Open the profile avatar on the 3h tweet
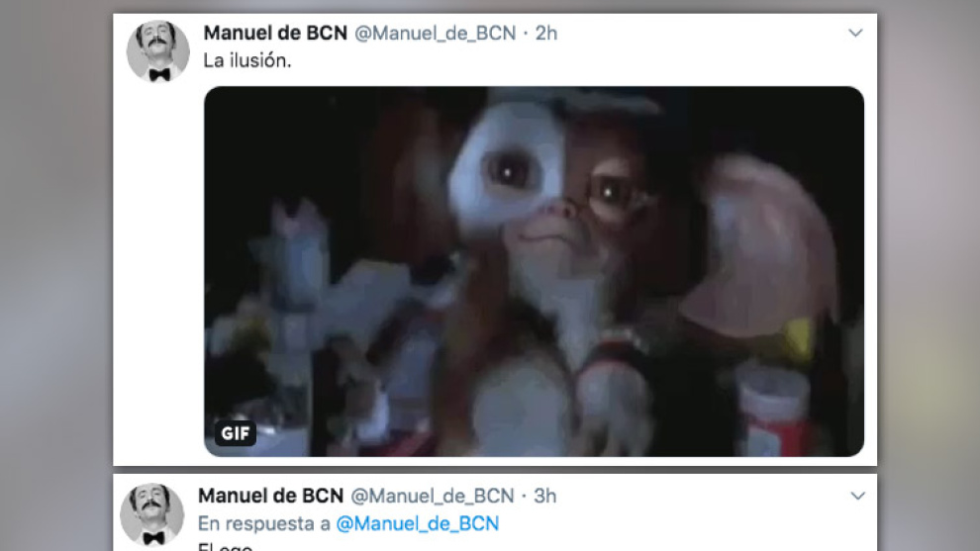The height and width of the screenshot is (551, 980). (151, 514)
